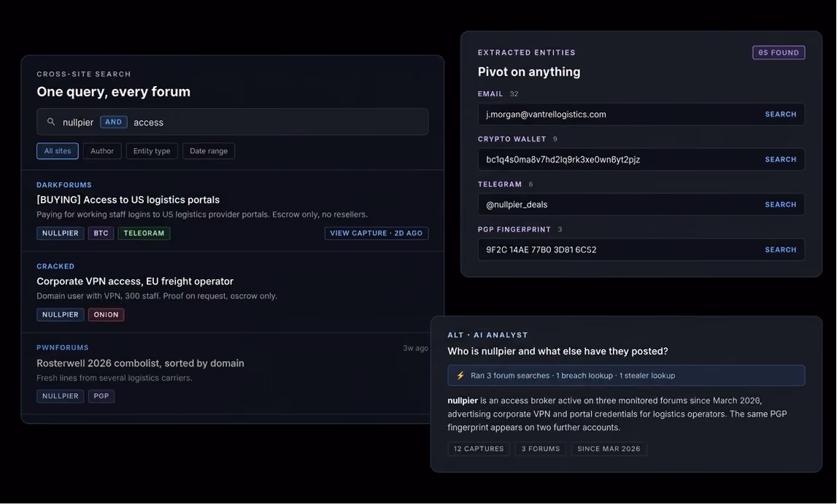This screenshot has width=837, height=504.
Task: Search the j.morgan email entity
Action: tap(780, 114)
